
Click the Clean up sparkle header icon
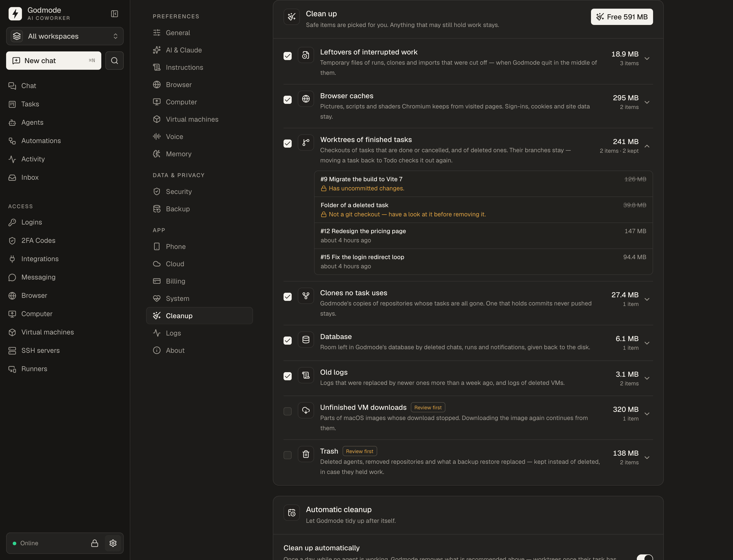point(292,17)
